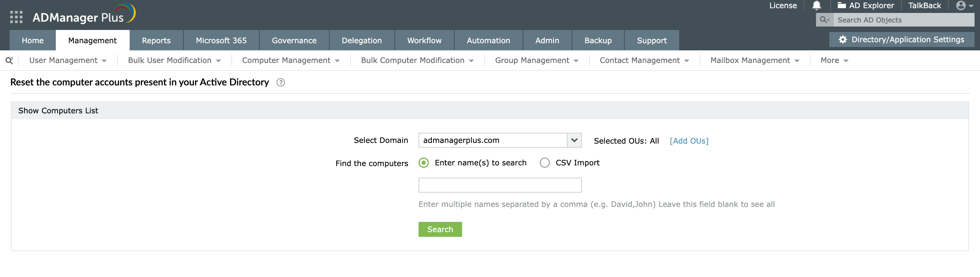Click the green Search button

tap(440, 229)
